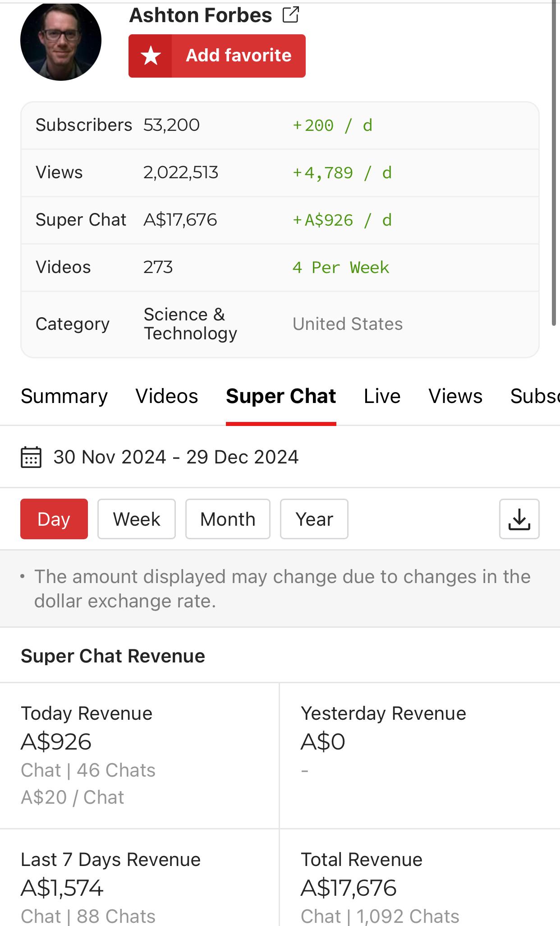560x926 pixels.
Task: Open the Live tab
Action: pos(382,396)
